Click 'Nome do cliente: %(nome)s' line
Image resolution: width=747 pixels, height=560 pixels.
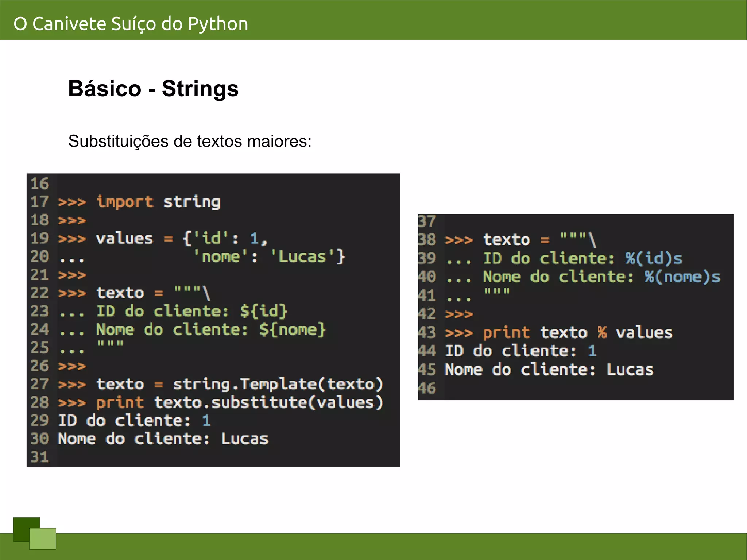[602, 277]
